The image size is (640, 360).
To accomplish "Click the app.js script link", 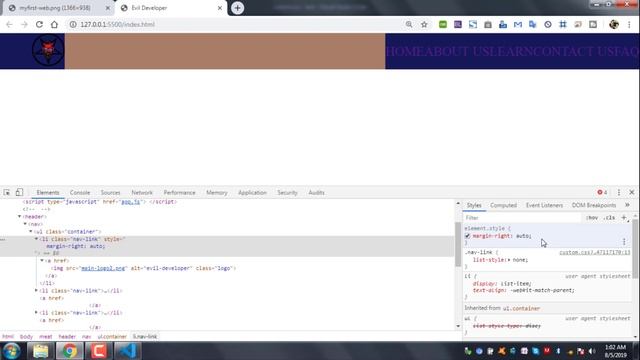I will [x=131, y=202].
